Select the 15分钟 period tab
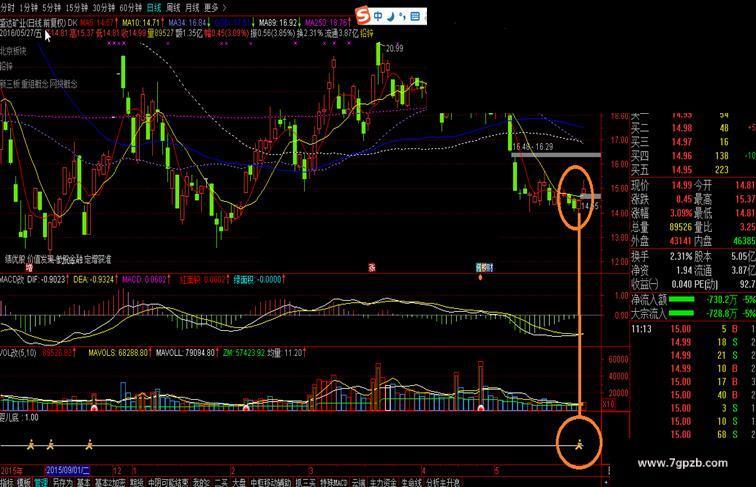 [77, 8]
